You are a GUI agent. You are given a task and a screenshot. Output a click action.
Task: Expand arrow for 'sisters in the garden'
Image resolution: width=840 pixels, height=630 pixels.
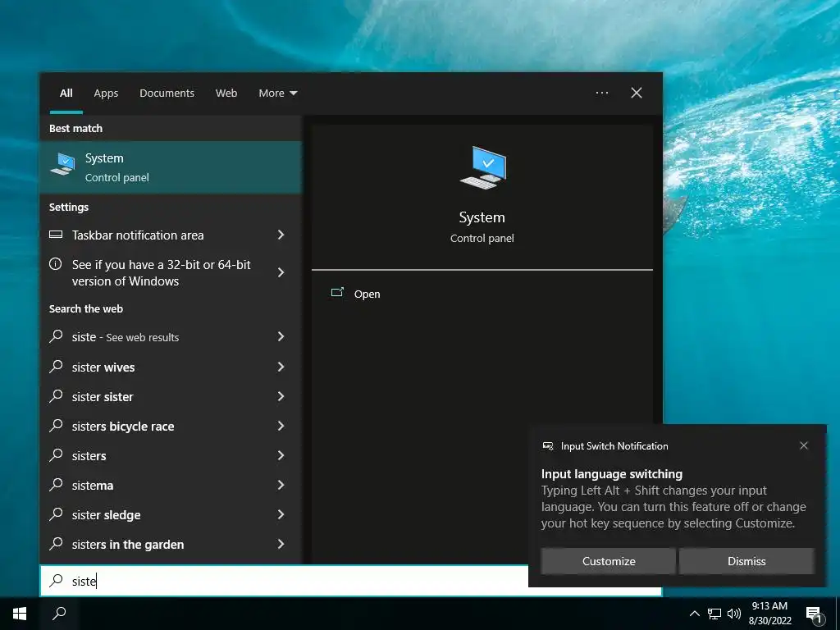click(x=281, y=544)
